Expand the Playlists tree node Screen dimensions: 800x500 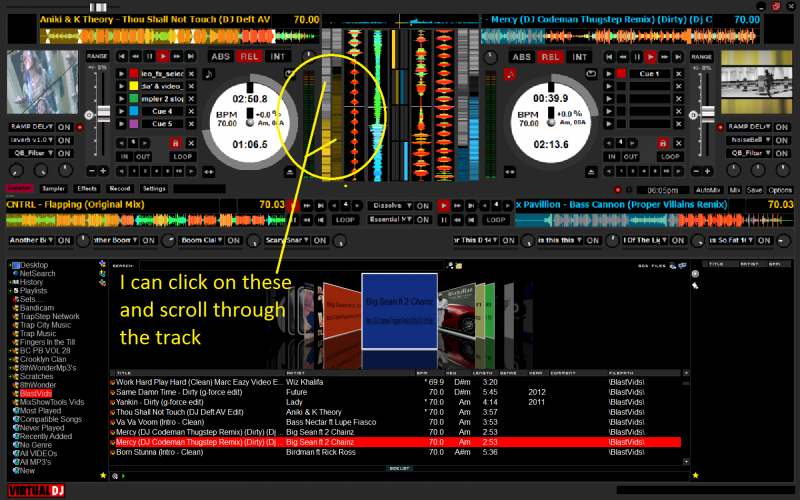click(10, 291)
